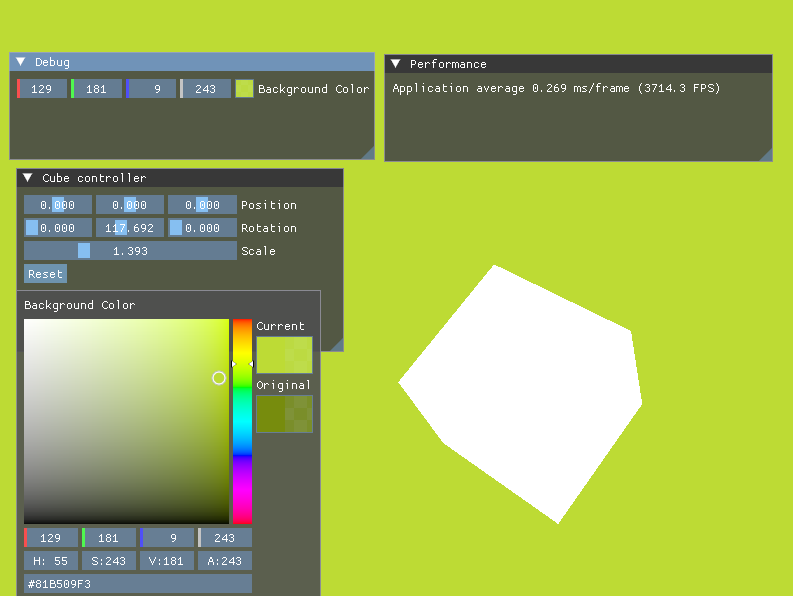Click the Position Z slider
Screen dimensions: 793x596
[x=202, y=205]
